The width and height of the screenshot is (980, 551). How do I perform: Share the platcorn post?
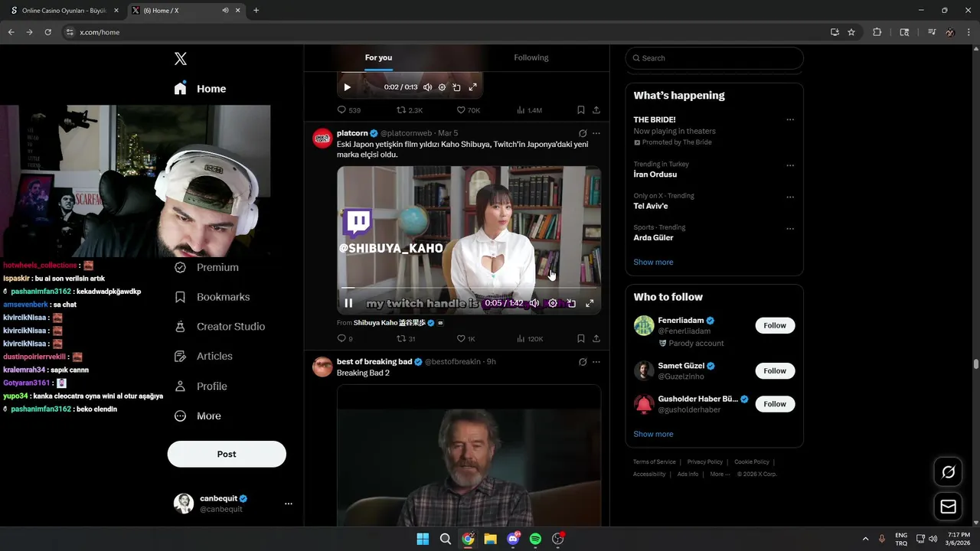pyautogui.click(x=596, y=338)
